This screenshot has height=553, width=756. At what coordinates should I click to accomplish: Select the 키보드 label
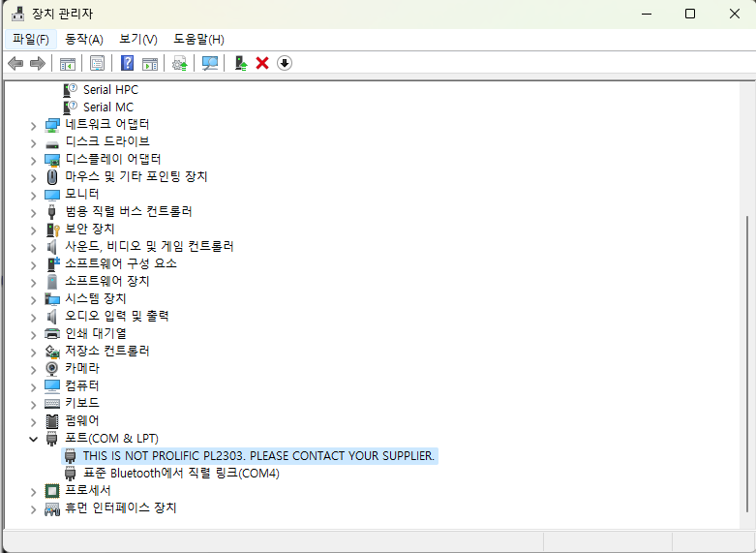click(x=82, y=403)
